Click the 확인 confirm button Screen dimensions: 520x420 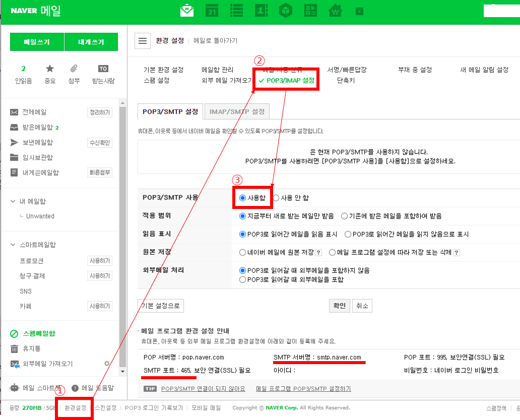coord(339,306)
